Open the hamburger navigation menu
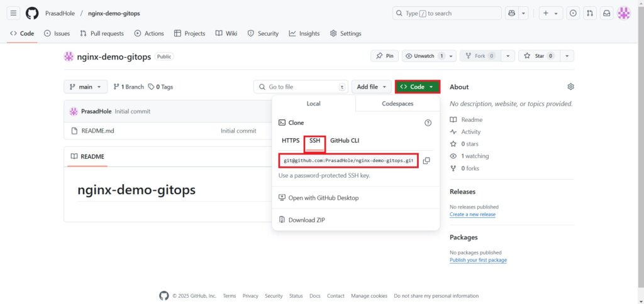This screenshot has width=644, height=304. pyautogui.click(x=13, y=13)
